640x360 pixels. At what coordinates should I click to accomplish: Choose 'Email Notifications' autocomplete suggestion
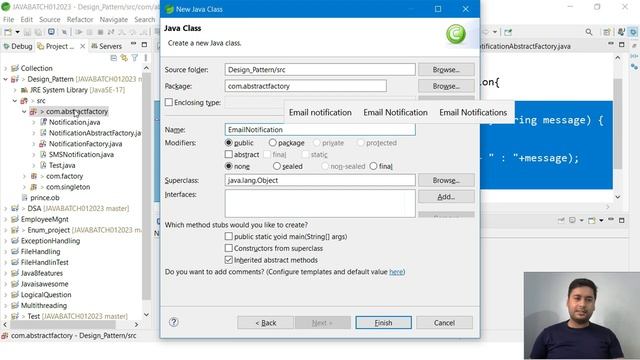click(x=473, y=112)
